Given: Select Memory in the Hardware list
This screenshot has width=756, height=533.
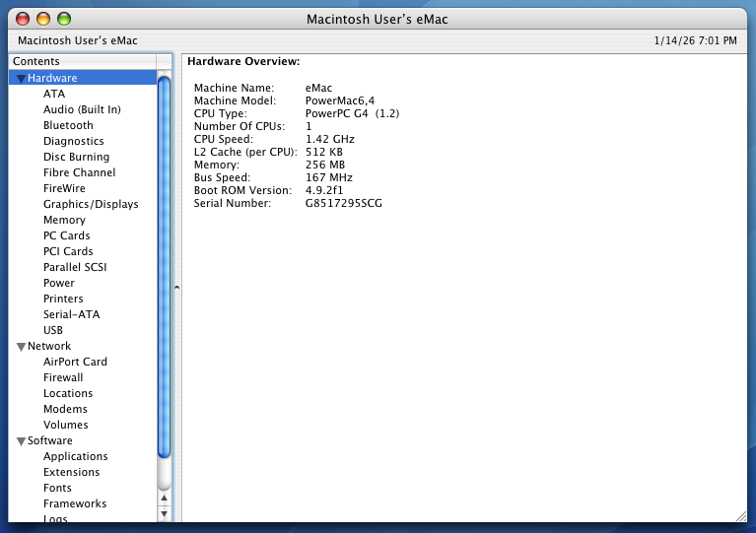Looking at the screenshot, I should coord(64,220).
